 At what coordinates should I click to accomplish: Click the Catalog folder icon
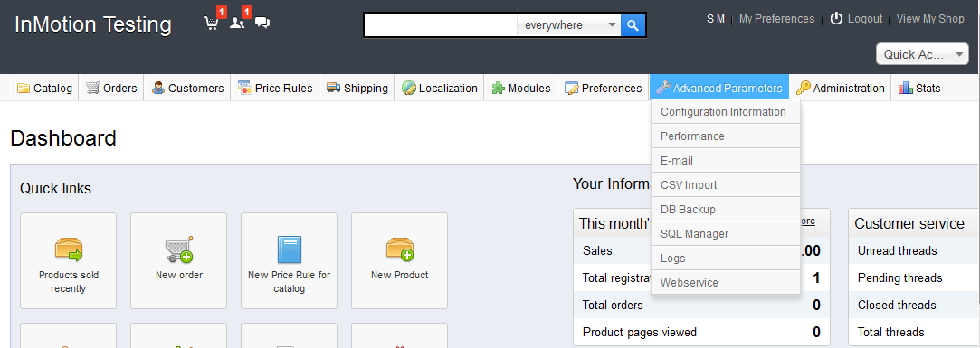coord(24,88)
